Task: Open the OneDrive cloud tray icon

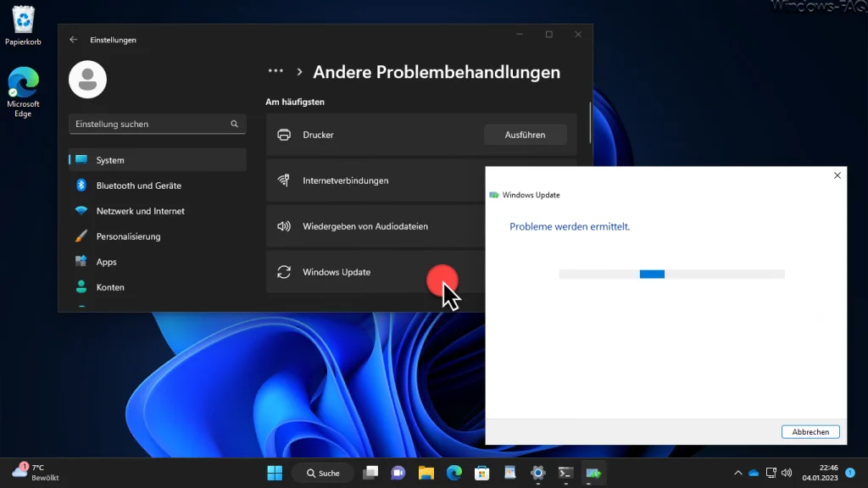Action: pyautogui.click(x=754, y=473)
